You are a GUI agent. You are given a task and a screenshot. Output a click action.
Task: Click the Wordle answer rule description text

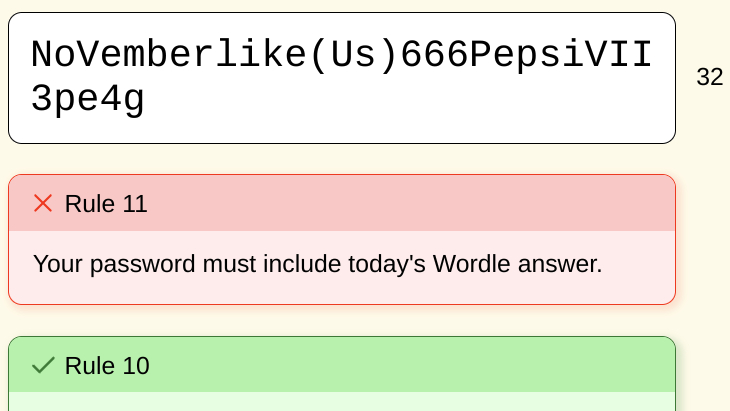317,264
